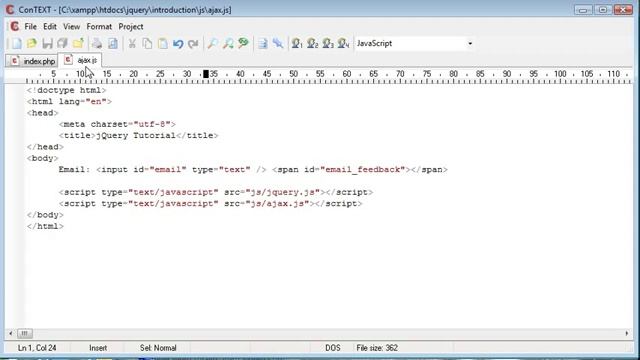Screen dimensions: 640x360
Task: Click the 'Insert' mode status entry
Action: pos(98,348)
